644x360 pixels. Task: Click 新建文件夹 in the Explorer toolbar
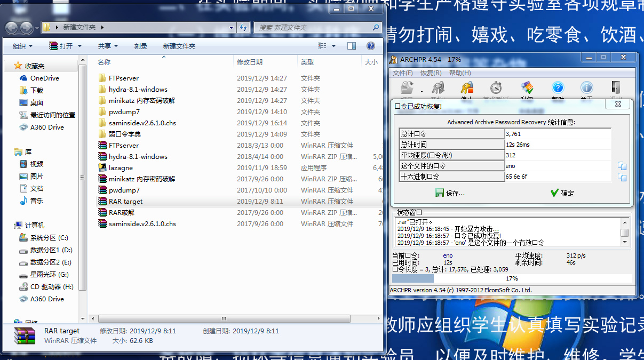(179, 46)
